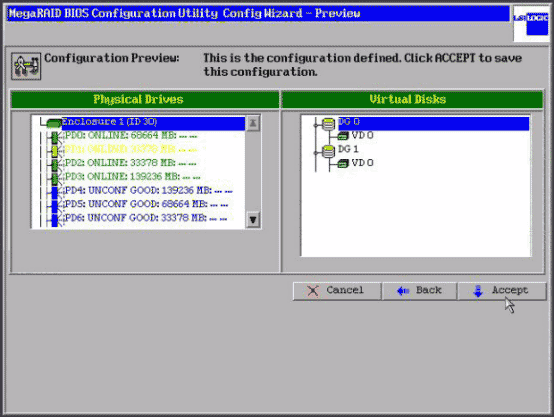Click the Back button
The height and width of the screenshot is (417, 554).
pos(419,291)
